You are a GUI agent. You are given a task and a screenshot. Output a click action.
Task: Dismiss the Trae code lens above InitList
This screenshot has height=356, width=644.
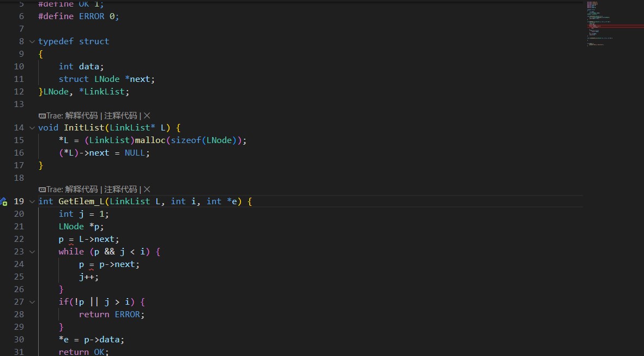pyautogui.click(x=147, y=116)
